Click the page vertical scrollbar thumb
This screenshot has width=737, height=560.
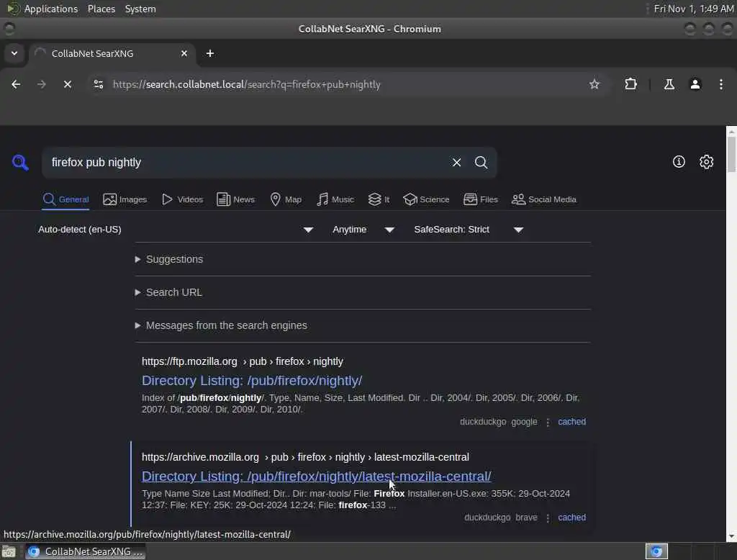pos(731,154)
